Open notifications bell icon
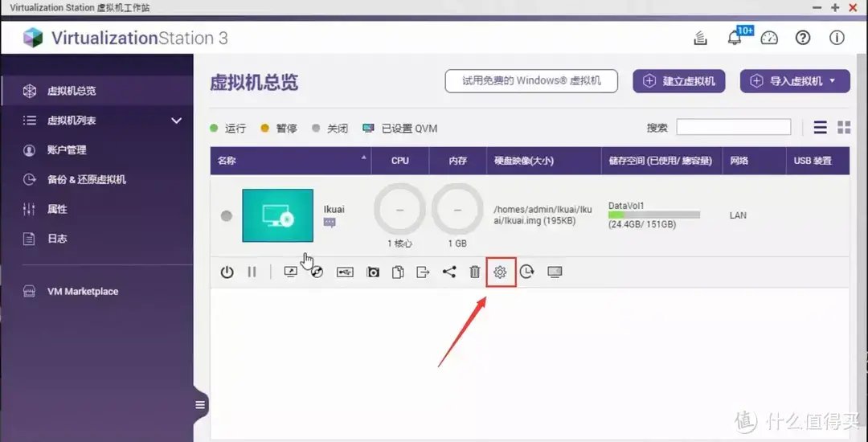The image size is (868, 442). [735, 38]
